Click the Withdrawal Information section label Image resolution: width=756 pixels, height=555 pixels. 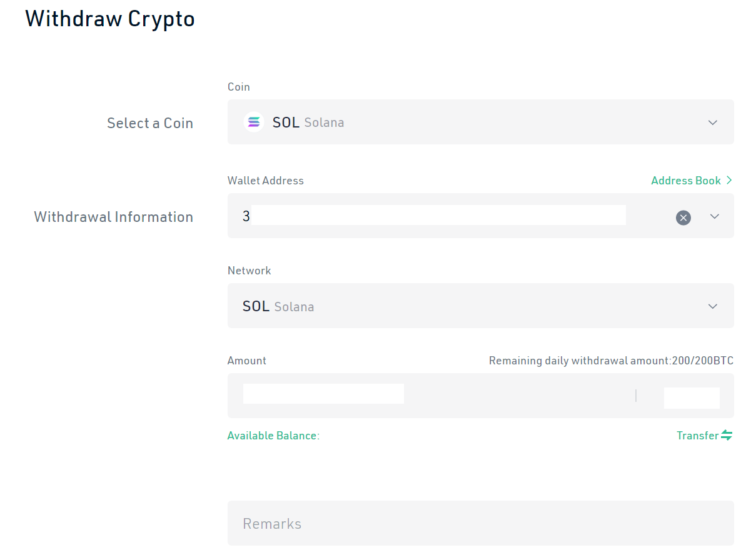click(x=113, y=217)
